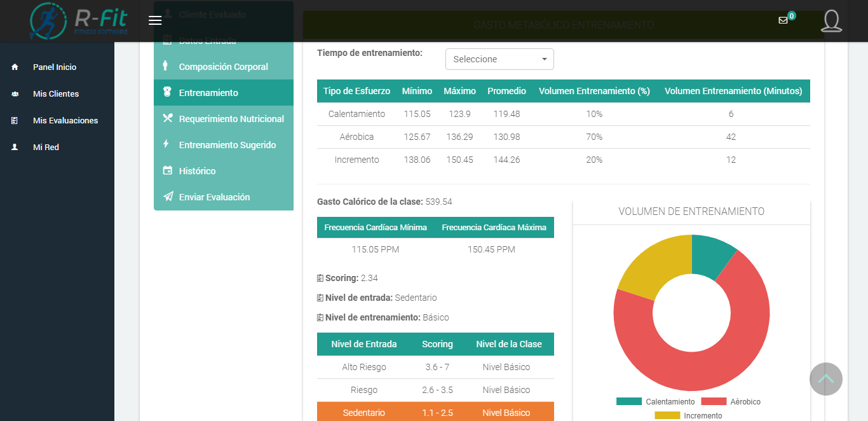
Task: Open the Entrenamiento Sugerido section
Action: click(x=227, y=145)
